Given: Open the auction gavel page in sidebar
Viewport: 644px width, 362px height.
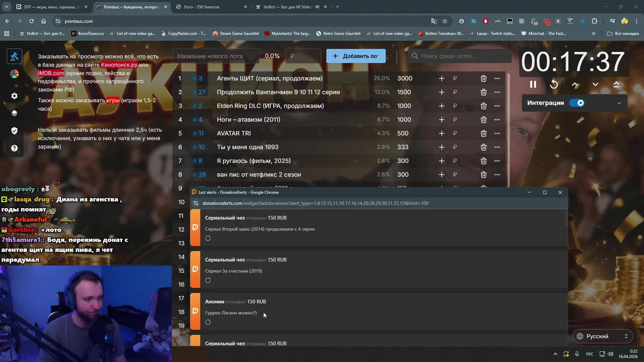Looking at the screenshot, I should tap(14, 56).
